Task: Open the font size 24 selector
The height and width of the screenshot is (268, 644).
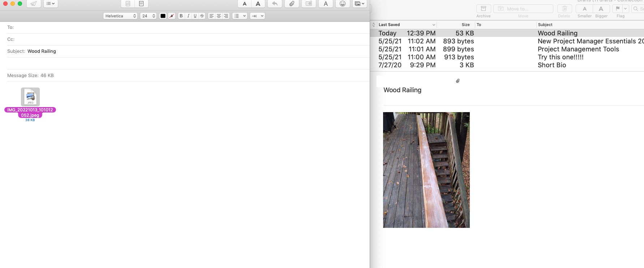Action: (148, 16)
